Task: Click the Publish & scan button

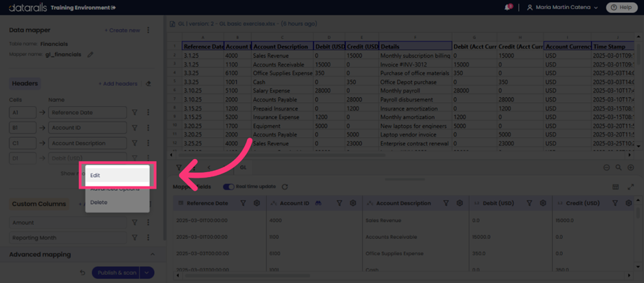Action: coord(116,273)
